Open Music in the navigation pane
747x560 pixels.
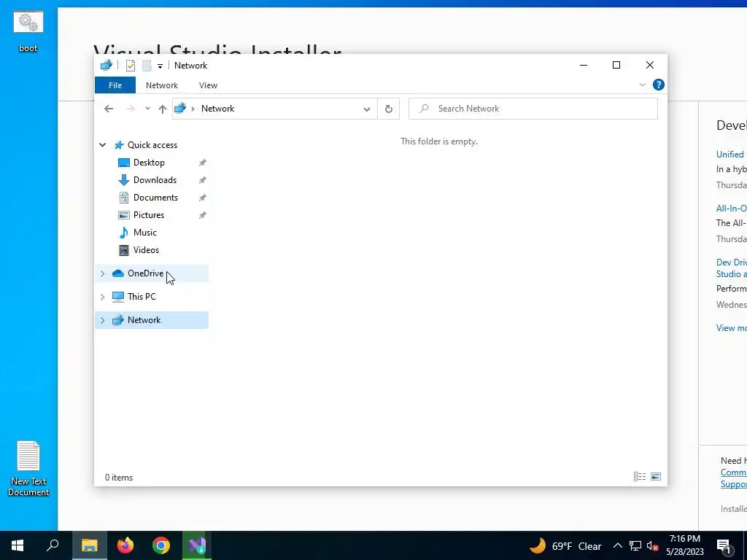point(145,233)
